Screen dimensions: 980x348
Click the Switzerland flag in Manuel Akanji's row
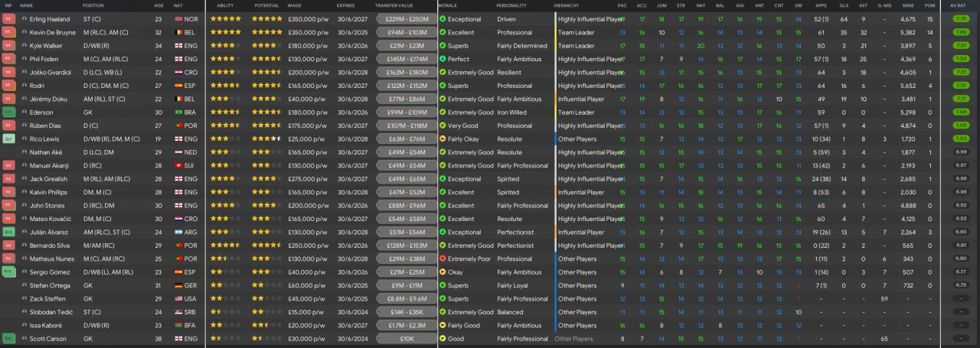click(x=179, y=165)
